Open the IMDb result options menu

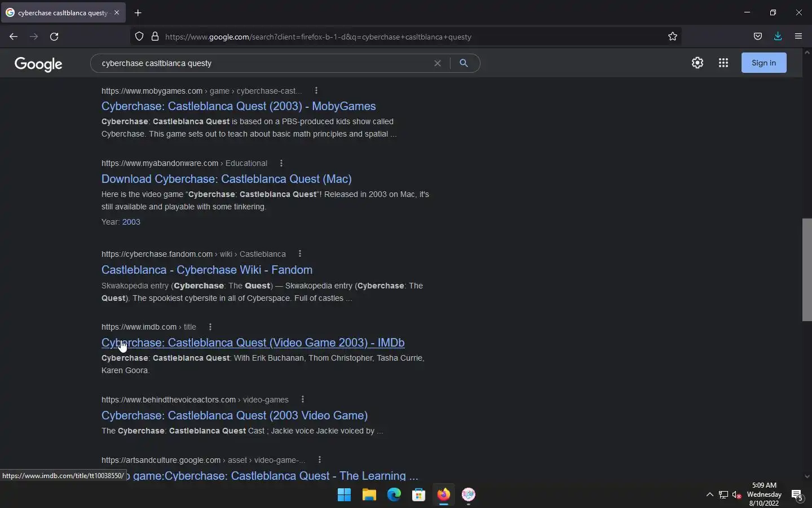point(210,327)
